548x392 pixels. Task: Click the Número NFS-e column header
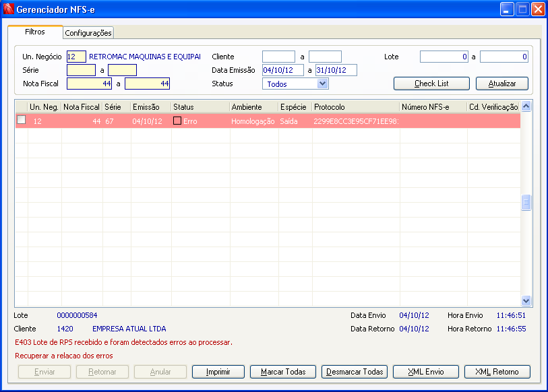[433, 107]
